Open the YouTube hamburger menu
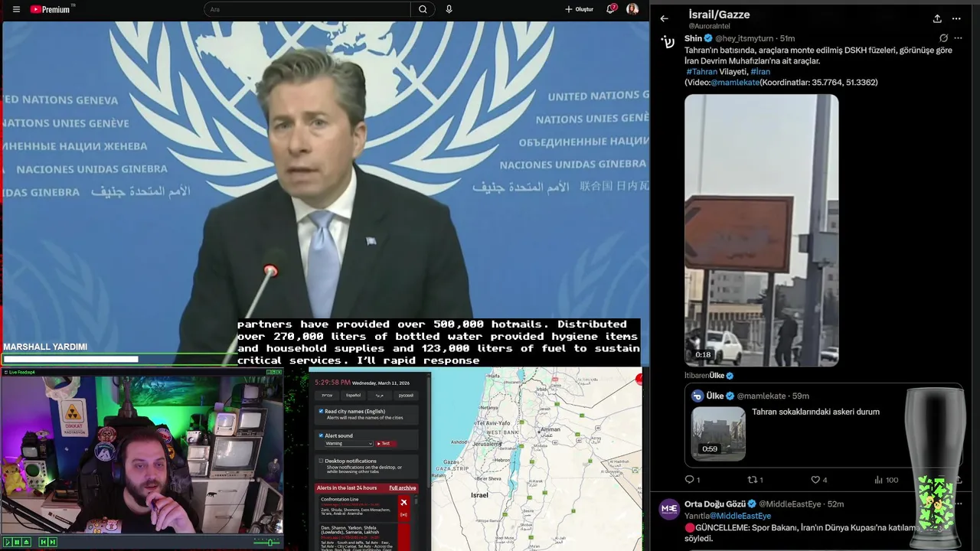The image size is (980, 551). (x=16, y=9)
